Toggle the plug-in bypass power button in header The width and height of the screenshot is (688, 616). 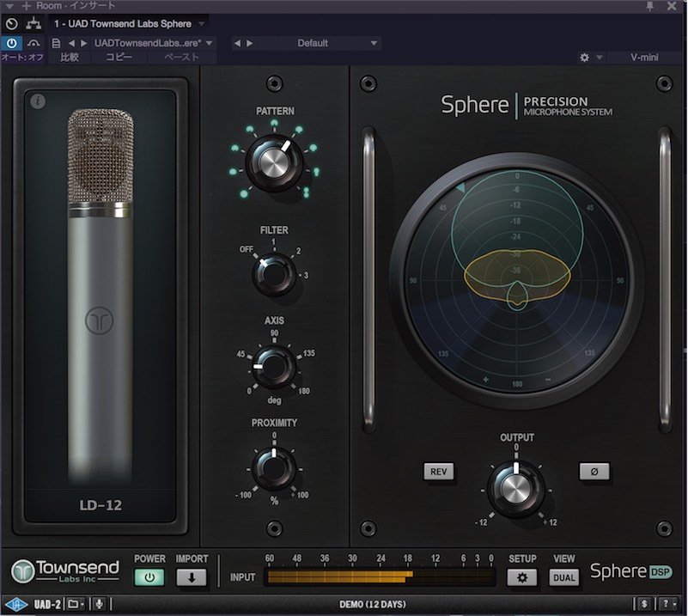point(11,43)
